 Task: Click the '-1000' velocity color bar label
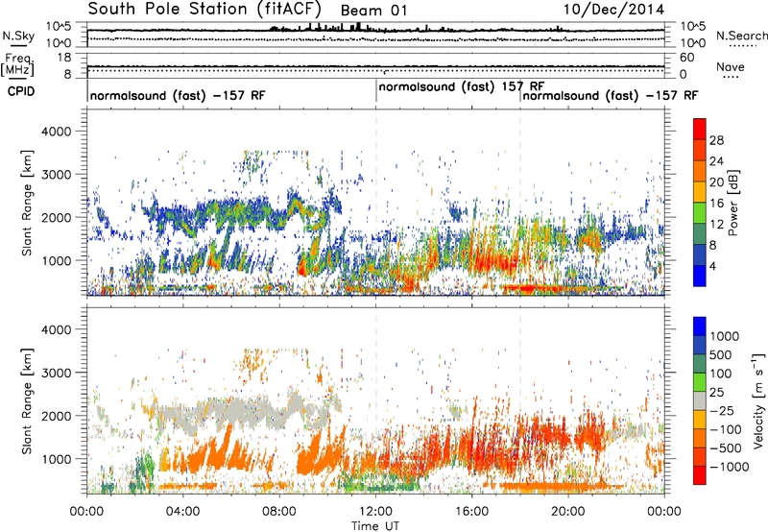point(729,467)
